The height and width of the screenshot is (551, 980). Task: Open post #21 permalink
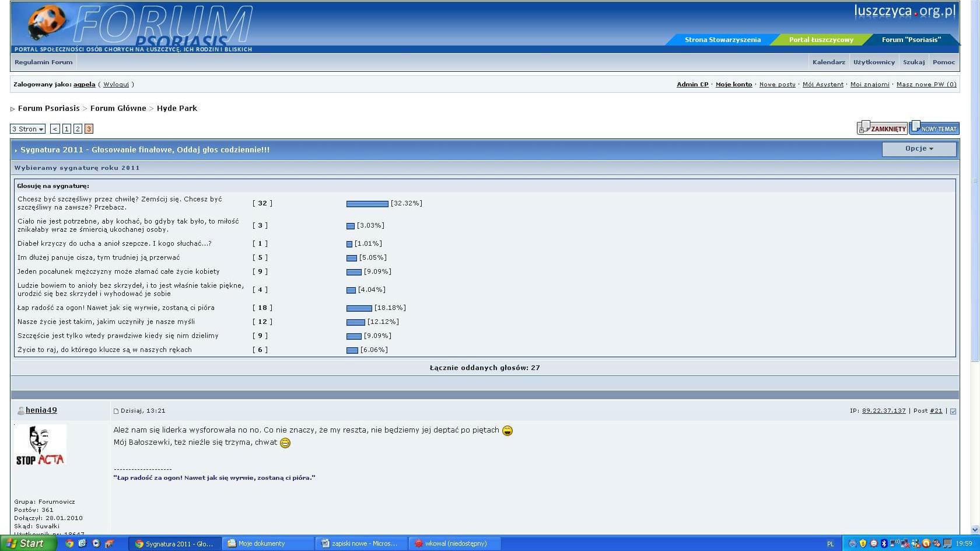[x=936, y=411]
